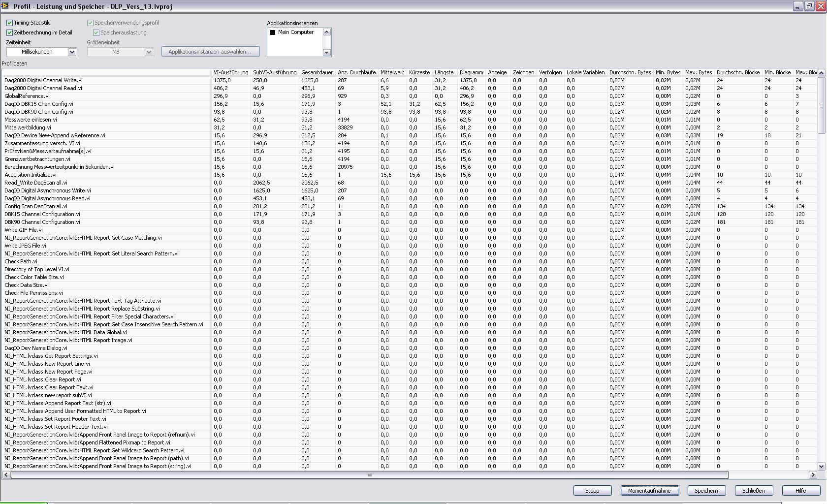
Task: Select the GlobalReference.vi row
Action: pos(410,96)
